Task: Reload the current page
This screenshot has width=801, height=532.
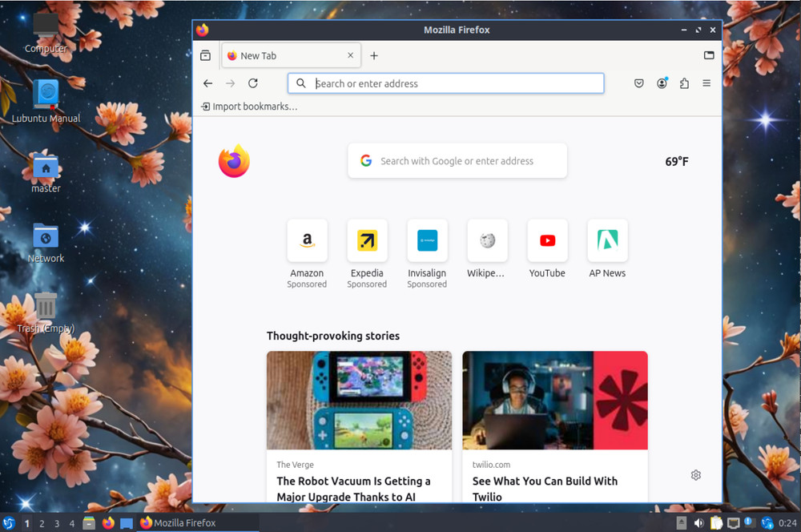Action: [x=253, y=83]
